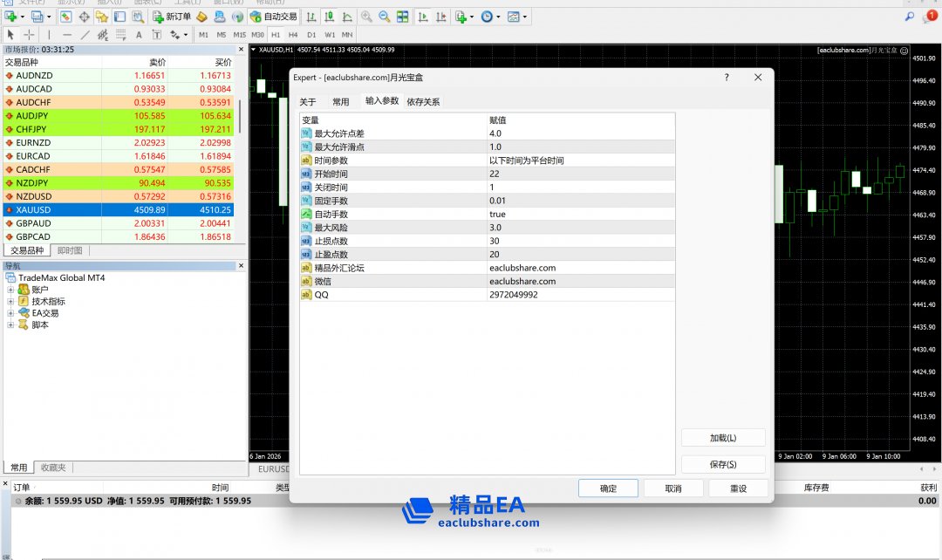Switch chart to the D1 timeframe
The width and height of the screenshot is (942, 560).
click(311, 35)
